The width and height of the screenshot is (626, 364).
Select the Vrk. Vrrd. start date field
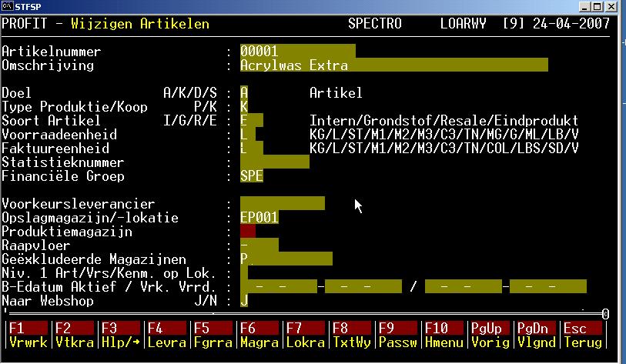pyautogui.click(x=464, y=286)
